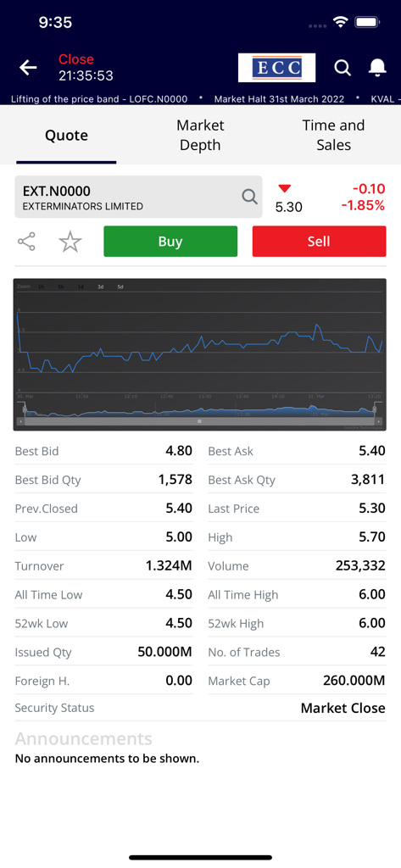401x868 pixels.
Task: Tap Best Bid Qty value 1,578
Action: click(x=175, y=480)
